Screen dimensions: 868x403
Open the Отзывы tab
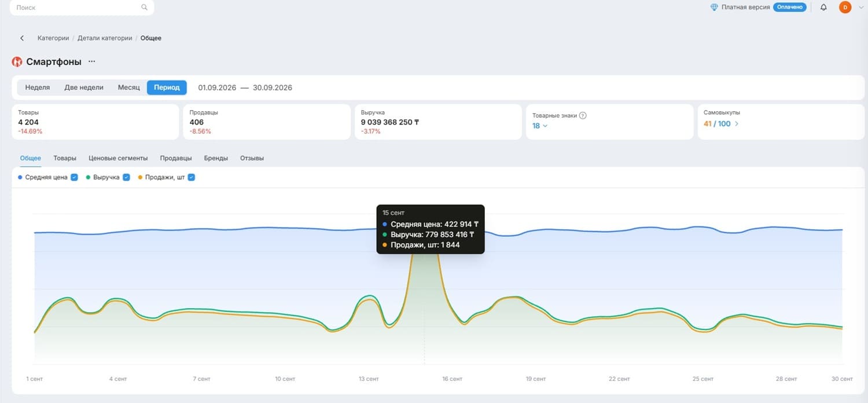[252, 158]
